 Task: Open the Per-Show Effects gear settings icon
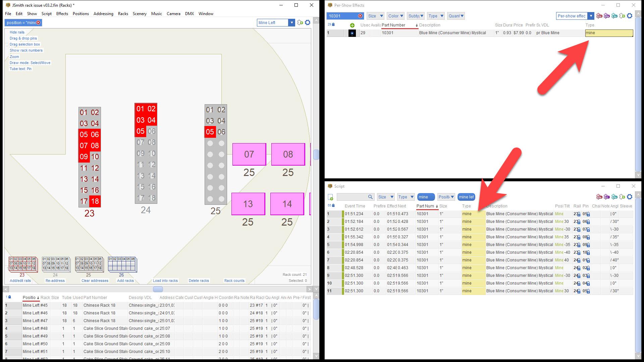pyautogui.click(x=630, y=16)
